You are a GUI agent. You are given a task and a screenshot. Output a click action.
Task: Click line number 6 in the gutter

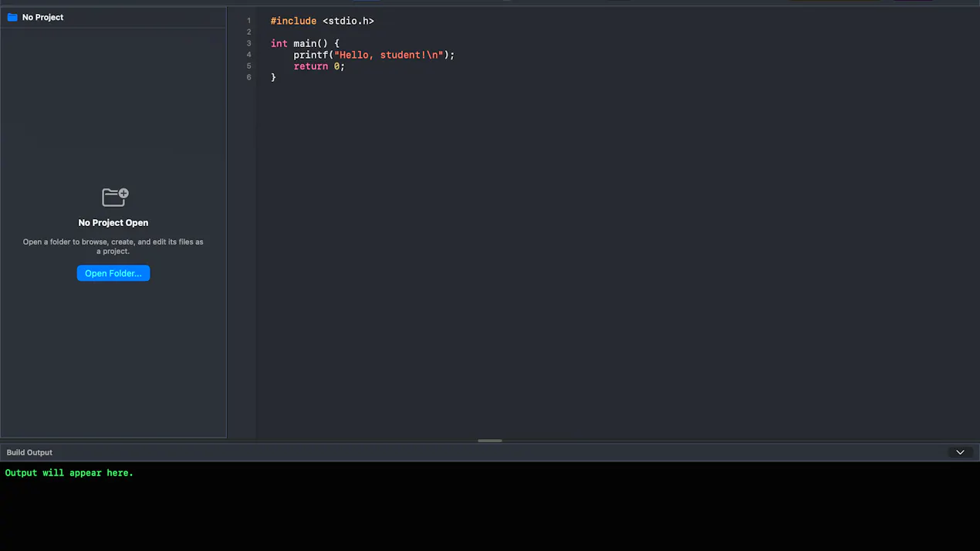(248, 77)
